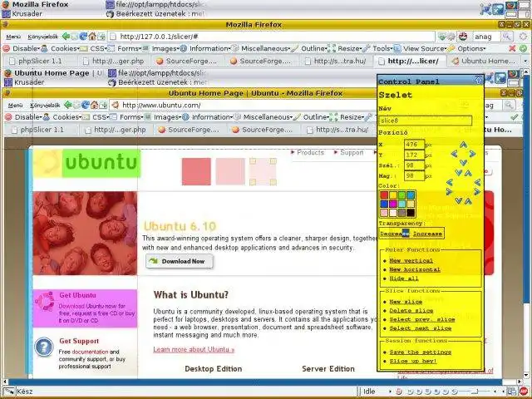
Task: Open the Resize dropdown
Action: point(346,48)
